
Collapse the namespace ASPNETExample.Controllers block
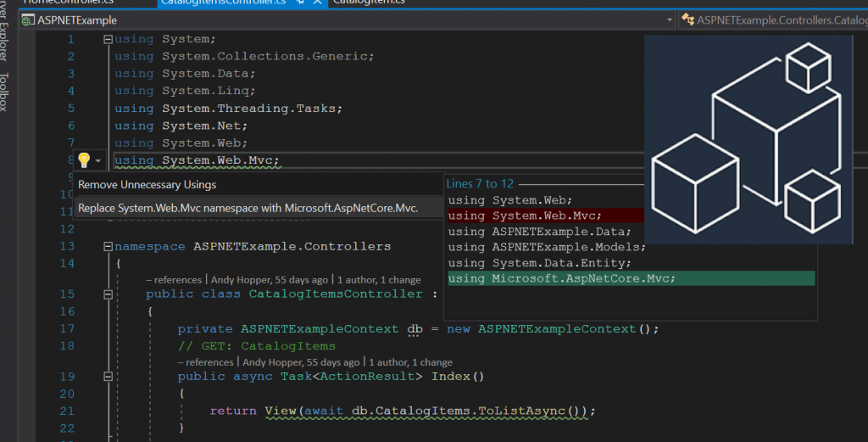click(x=108, y=247)
